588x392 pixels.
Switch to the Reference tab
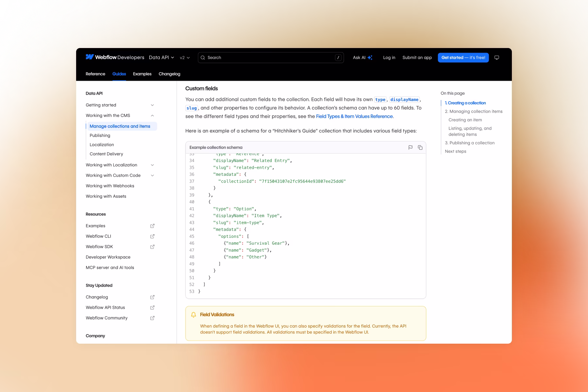click(x=95, y=74)
